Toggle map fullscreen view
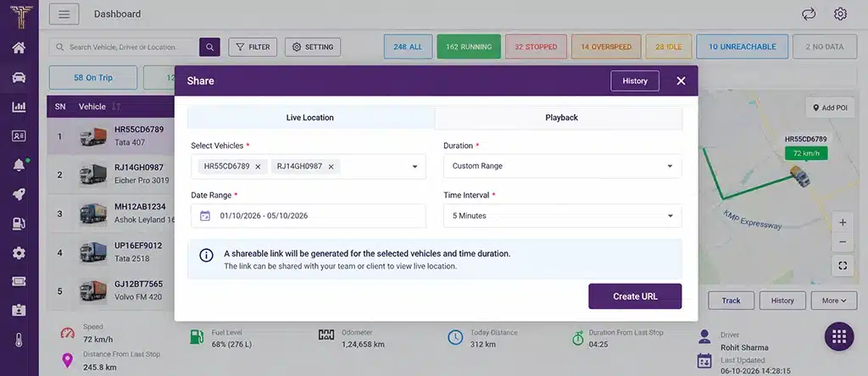This screenshot has height=376, width=868. pos(843,266)
